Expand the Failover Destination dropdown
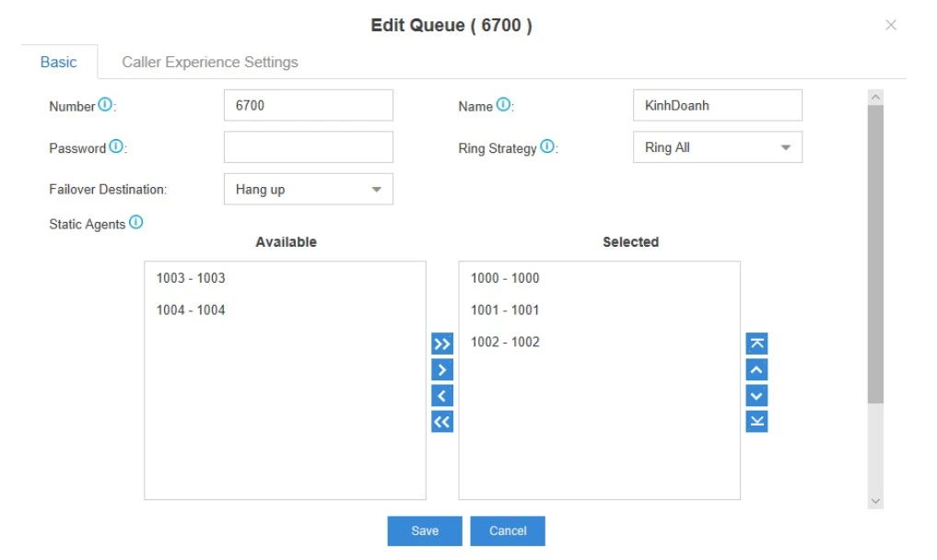The width and height of the screenshot is (937, 560). 308,190
